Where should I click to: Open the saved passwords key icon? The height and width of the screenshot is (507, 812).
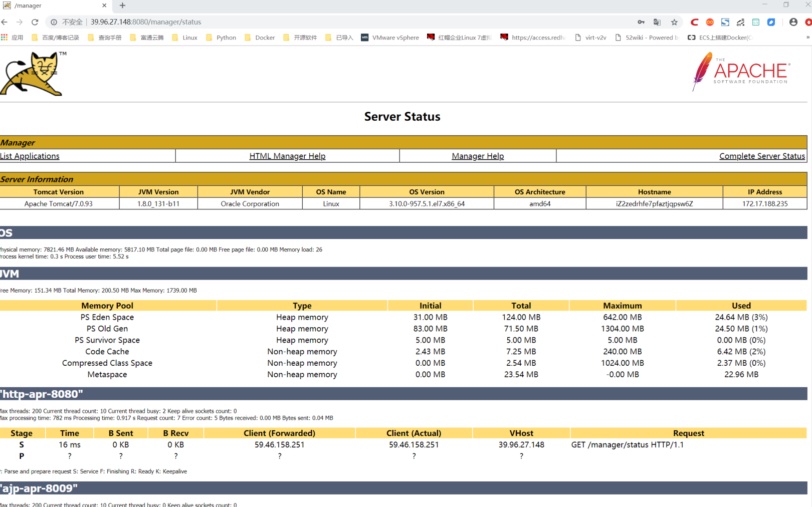click(641, 22)
